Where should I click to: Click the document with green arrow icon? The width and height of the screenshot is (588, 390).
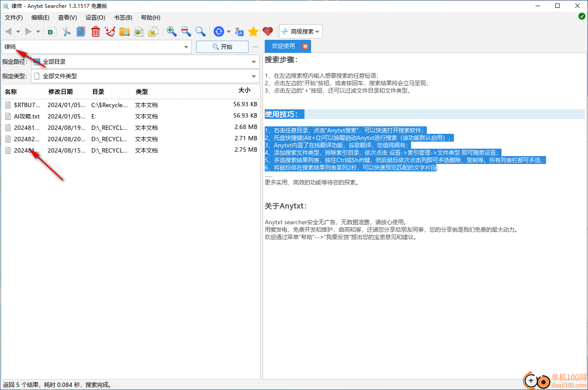point(139,31)
